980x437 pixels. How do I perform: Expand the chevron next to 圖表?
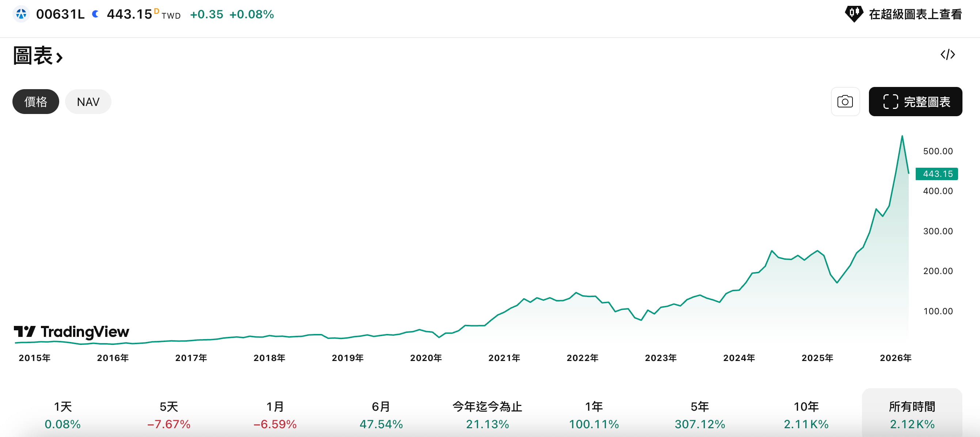(59, 57)
